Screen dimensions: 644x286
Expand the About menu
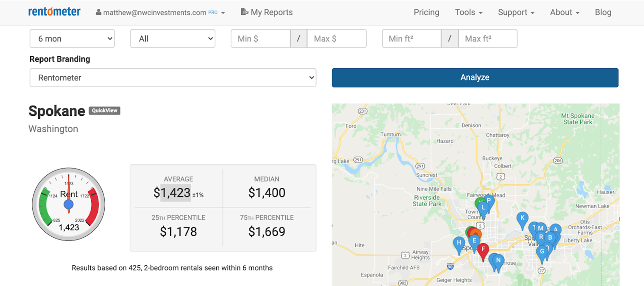(x=565, y=12)
